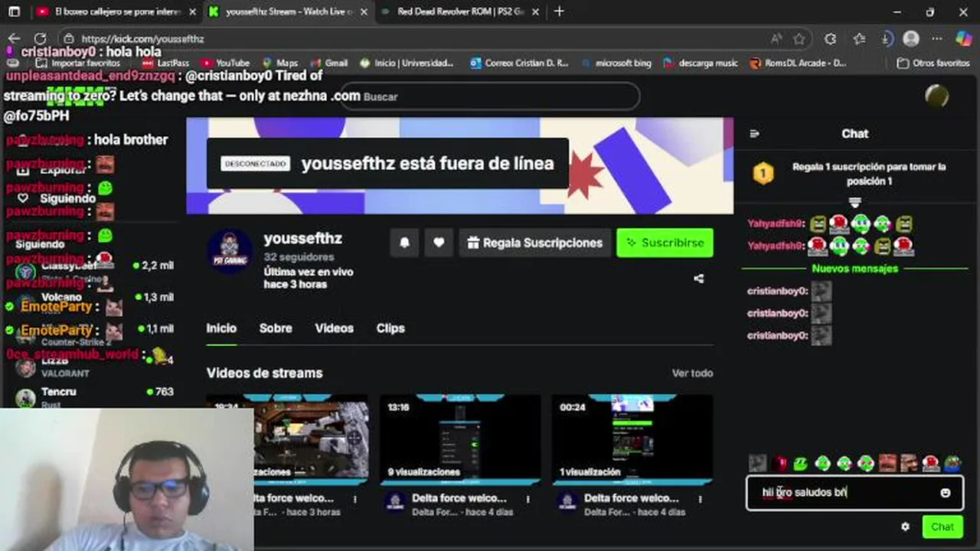Click the first Yahyadfsh9 username in chat
This screenshot has height=551, width=980.
point(776,223)
